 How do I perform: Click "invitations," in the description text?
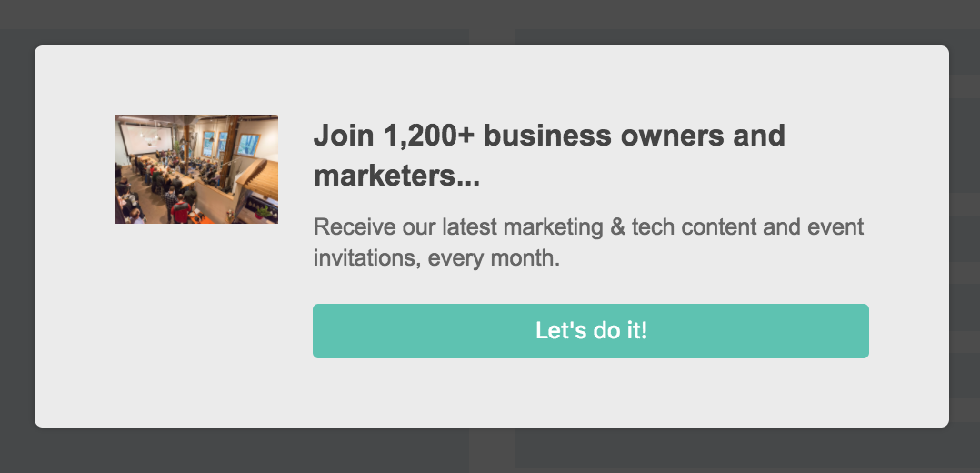coord(366,258)
